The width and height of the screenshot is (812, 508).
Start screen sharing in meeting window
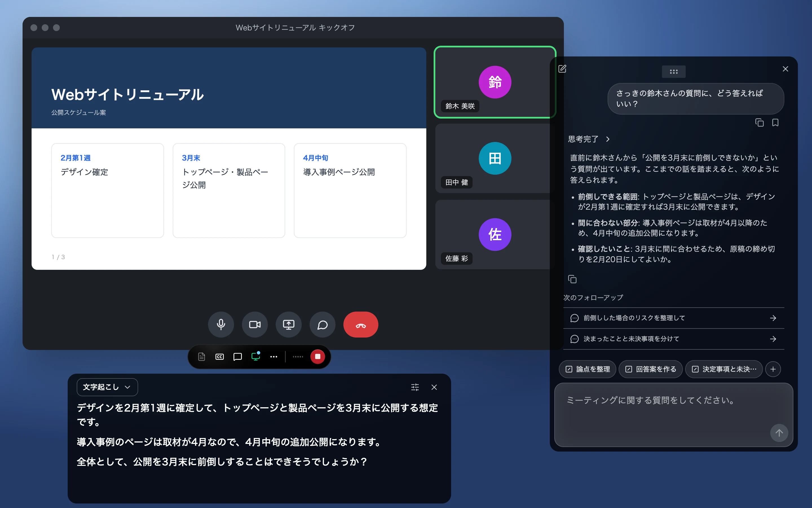tap(288, 325)
